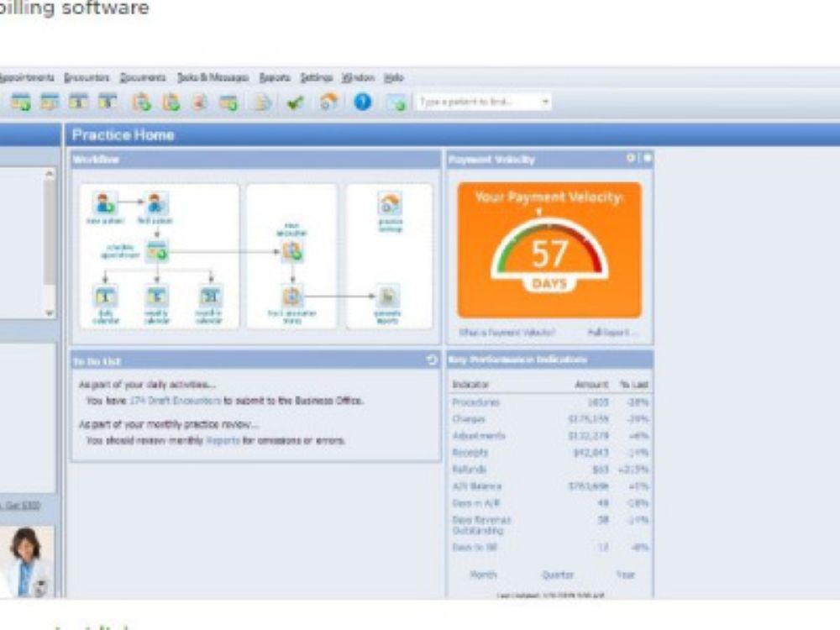The height and width of the screenshot is (630, 840).
Task: Click the Payment Velocity panel corner button
Action: pyautogui.click(x=647, y=158)
